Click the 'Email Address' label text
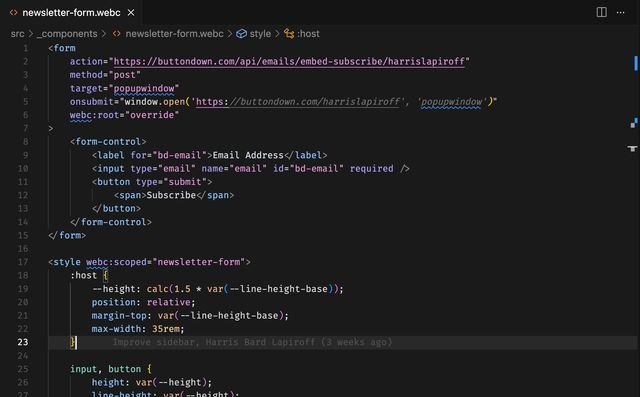 tap(248, 155)
